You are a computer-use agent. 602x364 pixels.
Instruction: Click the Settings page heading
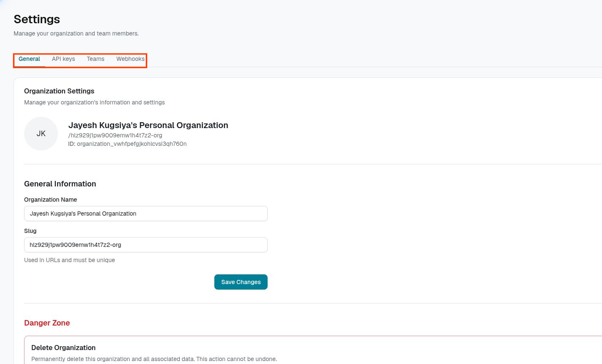point(37,19)
